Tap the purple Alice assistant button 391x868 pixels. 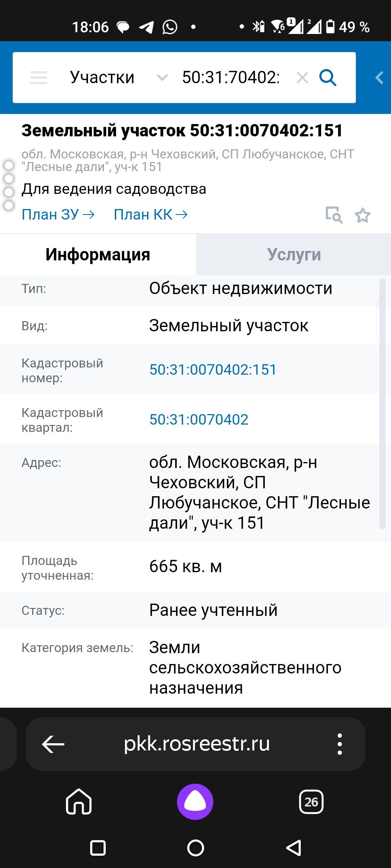point(195,802)
